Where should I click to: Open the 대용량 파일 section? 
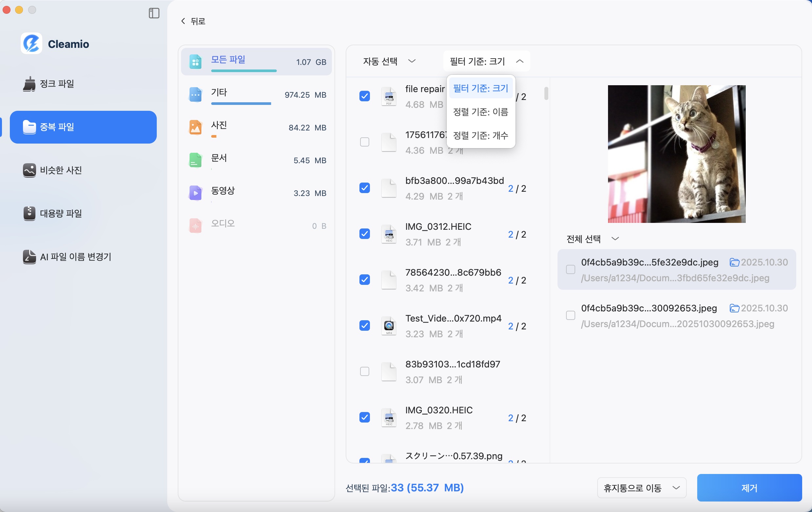pos(61,213)
